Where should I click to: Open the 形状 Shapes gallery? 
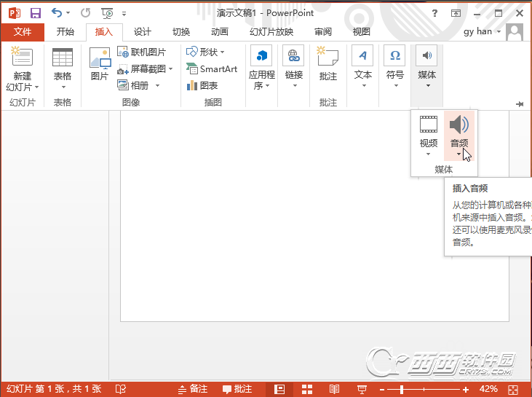[x=206, y=52]
